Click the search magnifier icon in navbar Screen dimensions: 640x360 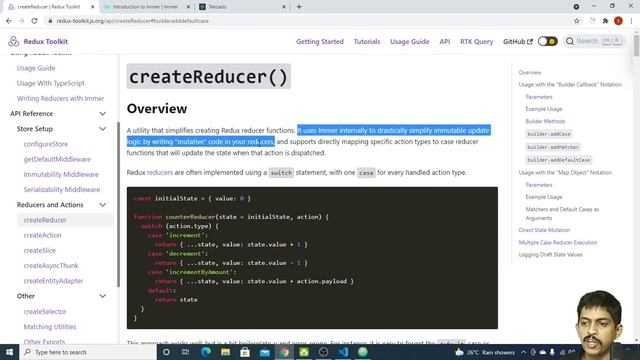(x=570, y=41)
